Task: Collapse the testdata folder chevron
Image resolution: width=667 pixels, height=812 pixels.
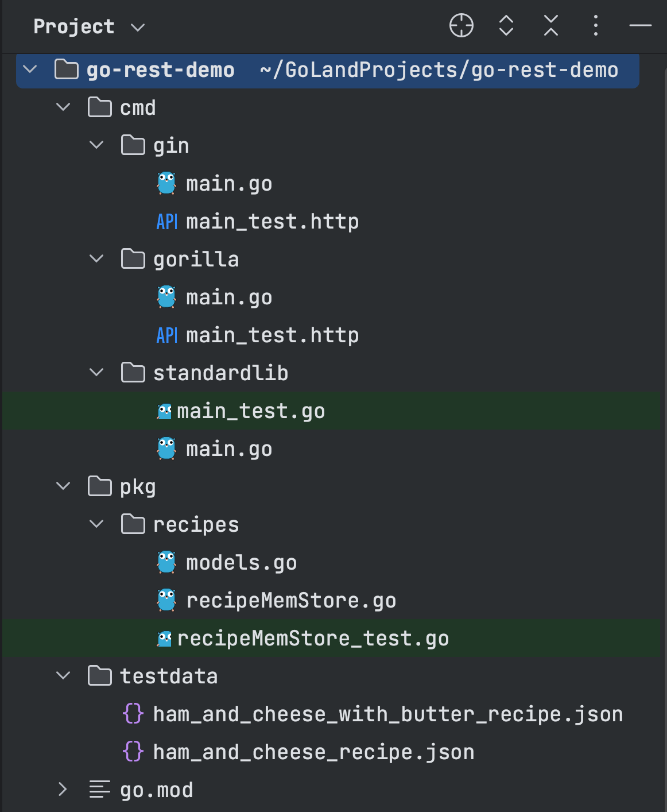Action: 63,676
